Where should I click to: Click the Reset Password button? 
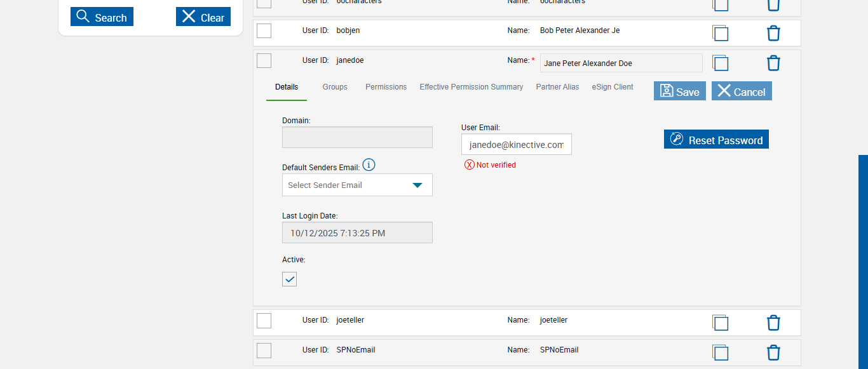tap(716, 140)
